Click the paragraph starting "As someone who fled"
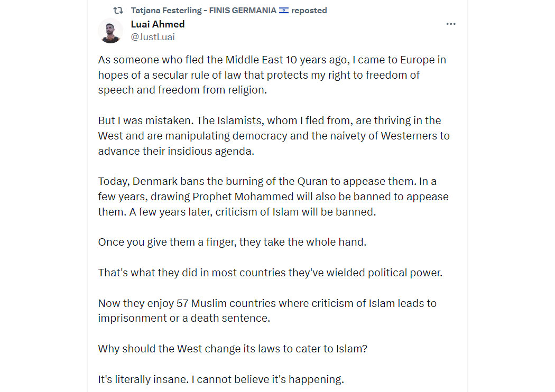The image size is (555, 392). point(272,74)
